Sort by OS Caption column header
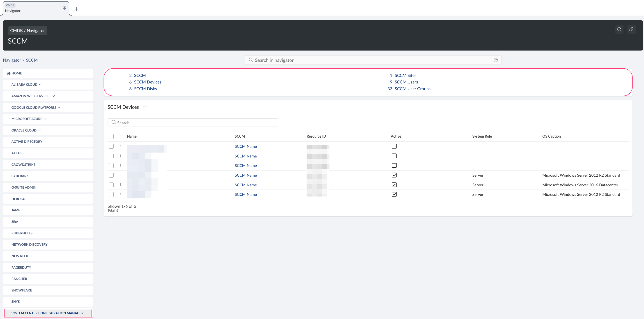 (x=552, y=136)
